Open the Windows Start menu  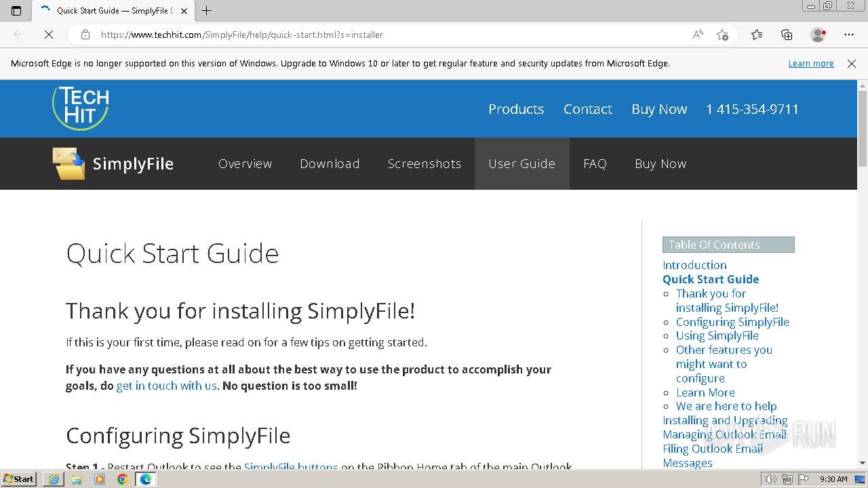tap(19, 479)
